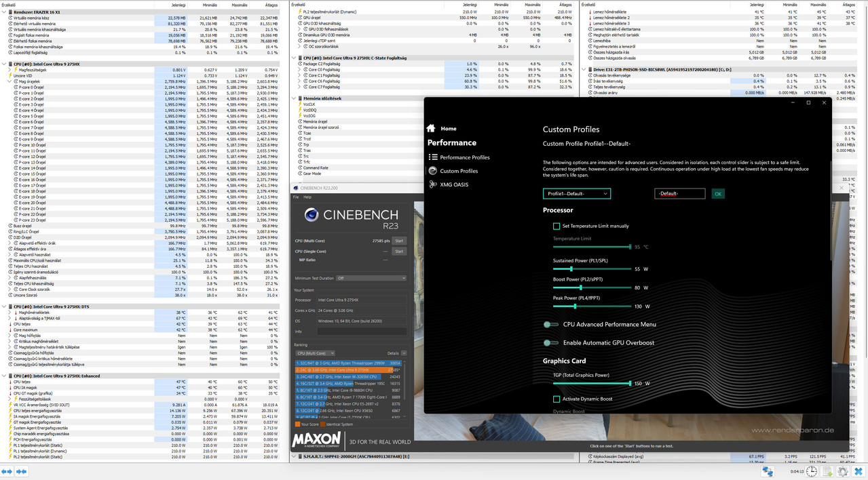Open Minimum Test Duration dropdown in Cinebench

[371, 278]
